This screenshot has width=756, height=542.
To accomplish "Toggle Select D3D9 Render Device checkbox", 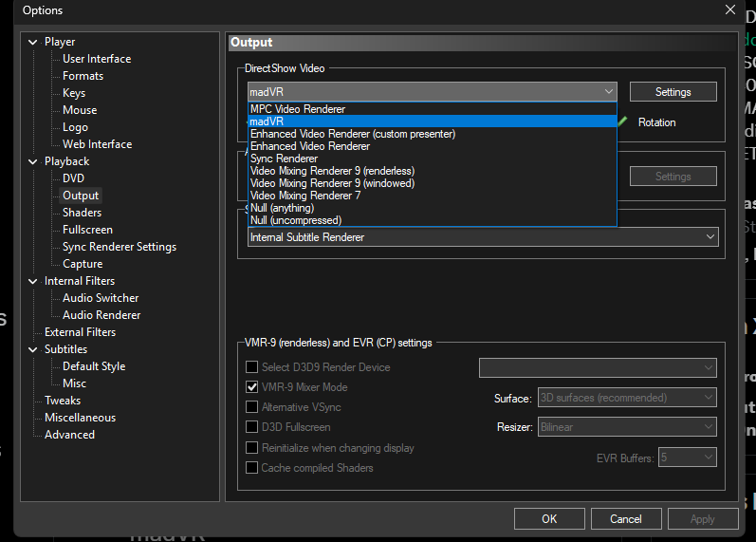I will tap(251, 367).
